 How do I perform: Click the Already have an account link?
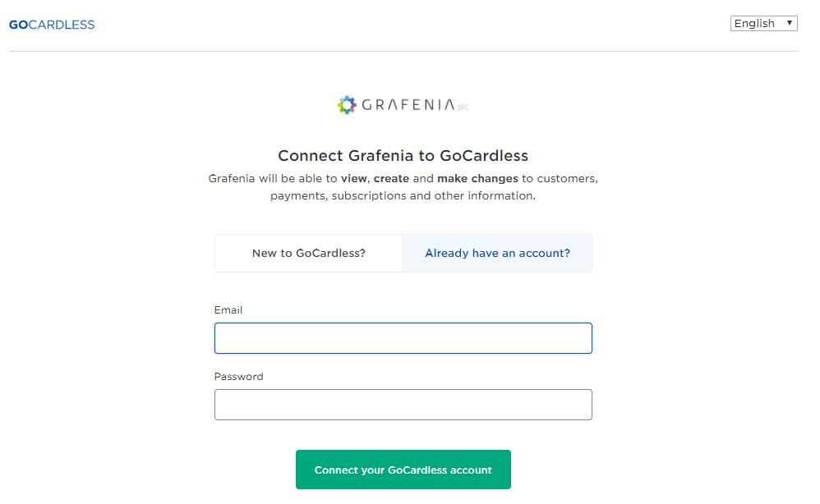tap(497, 253)
